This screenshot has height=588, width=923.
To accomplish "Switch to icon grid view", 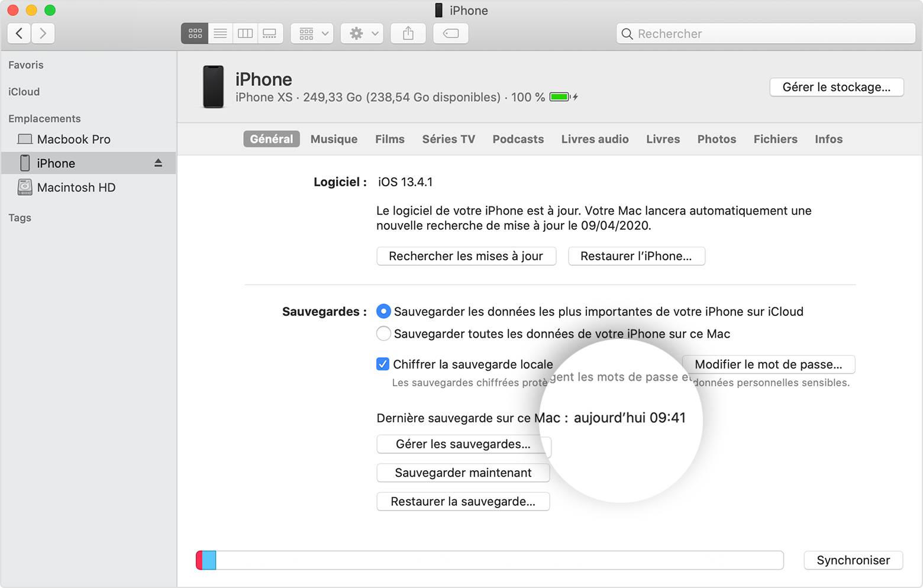I will pyautogui.click(x=195, y=34).
